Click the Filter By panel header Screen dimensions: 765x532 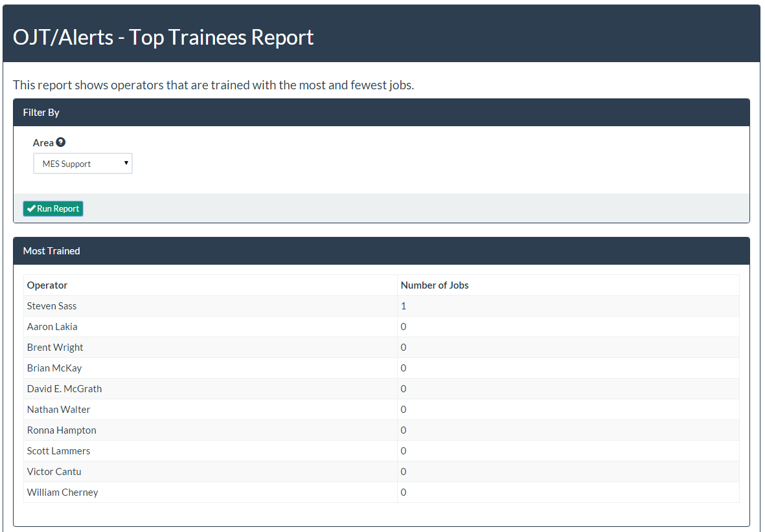click(x=41, y=113)
